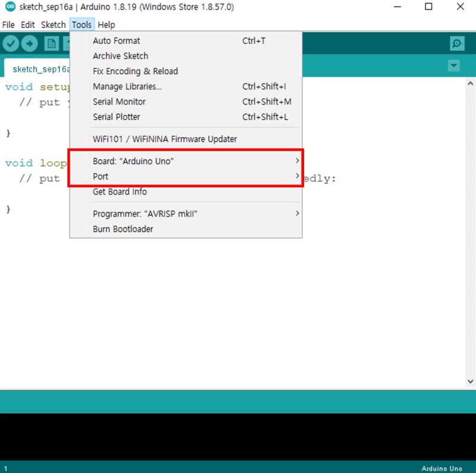Click the Upload arrow toolbar icon
The height and width of the screenshot is (473, 476).
(x=29, y=43)
